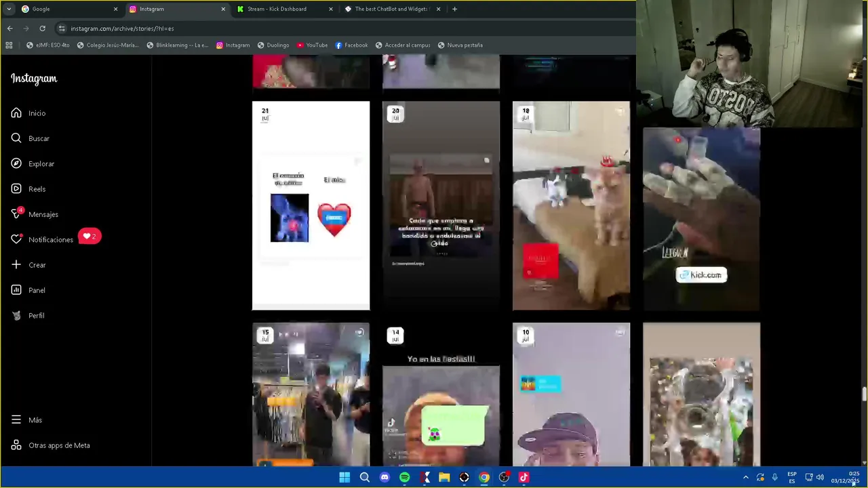The width and height of the screenshot is (868, 488).
Task: Open the trophy celebration story
Action: 701,394
